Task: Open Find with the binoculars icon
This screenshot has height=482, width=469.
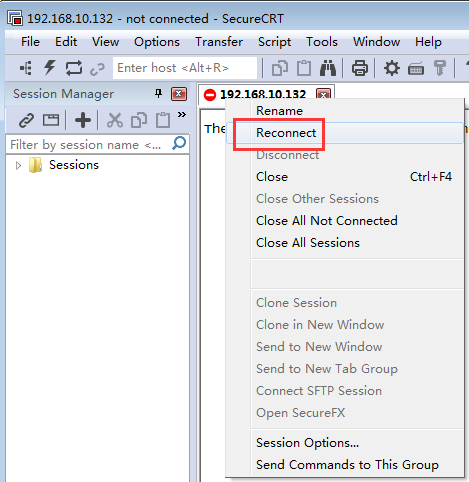Action: pyautogui.click(x=328, y=68)
